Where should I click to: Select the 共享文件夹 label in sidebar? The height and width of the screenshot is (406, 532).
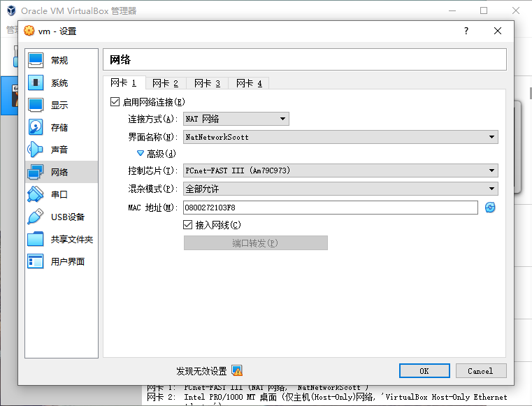[72, 239]
